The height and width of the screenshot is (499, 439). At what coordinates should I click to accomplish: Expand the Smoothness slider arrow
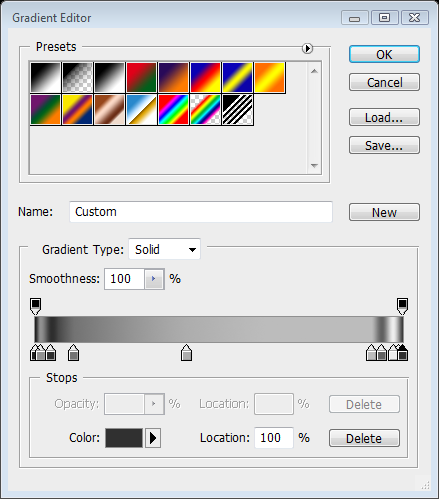(154, 279)
